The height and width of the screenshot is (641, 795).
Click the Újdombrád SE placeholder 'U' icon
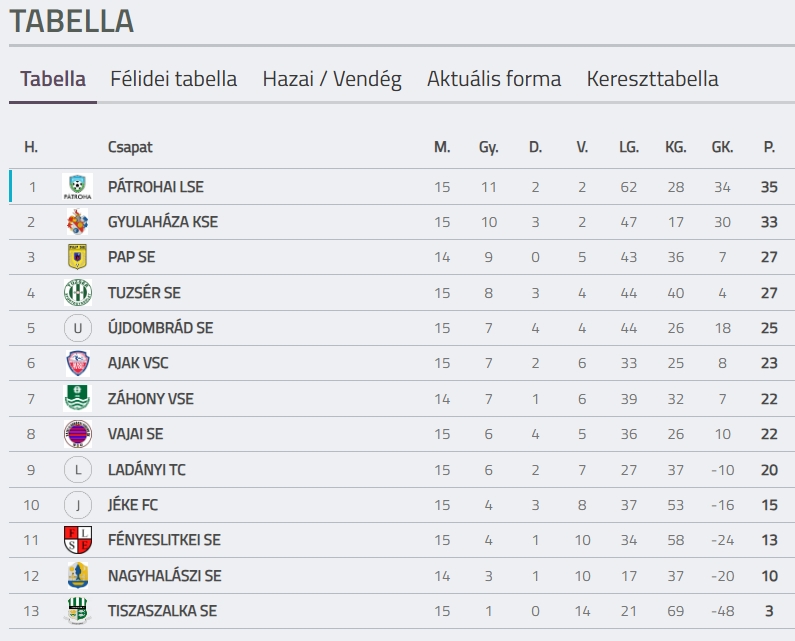[x=78, y=328]
